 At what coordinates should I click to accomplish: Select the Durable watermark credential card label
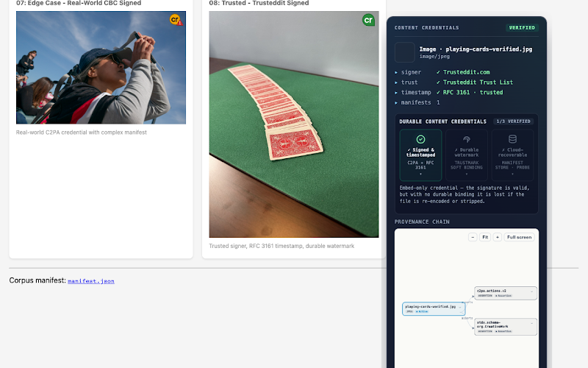click(x=467, y=152)
